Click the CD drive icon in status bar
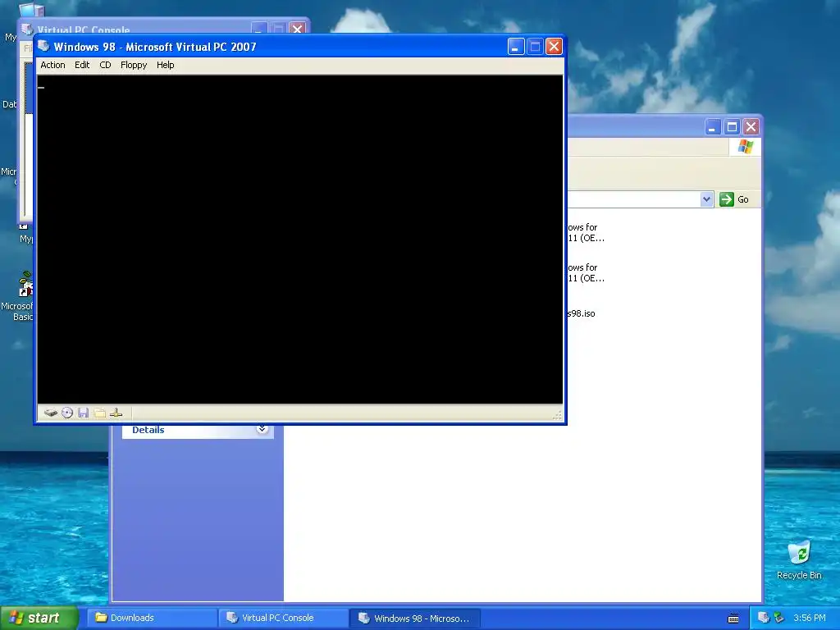Viewport: 840px width, 630px height. coord(67,413)
